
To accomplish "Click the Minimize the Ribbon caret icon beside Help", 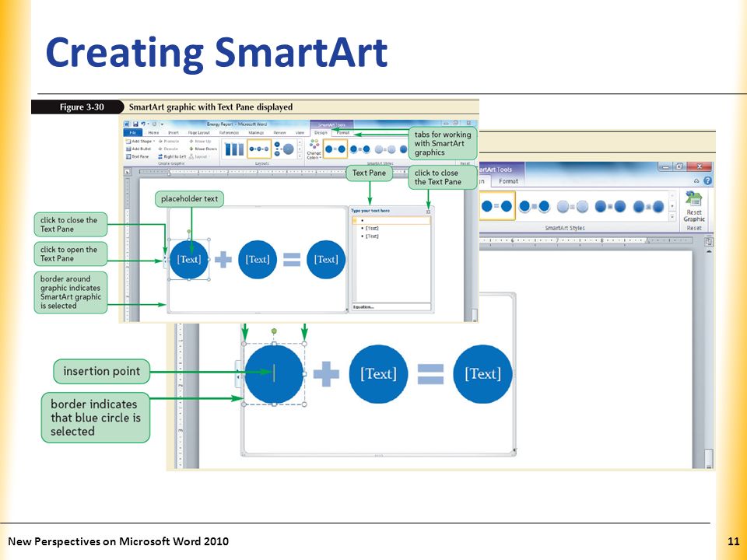I will click(x=696, y=181).
